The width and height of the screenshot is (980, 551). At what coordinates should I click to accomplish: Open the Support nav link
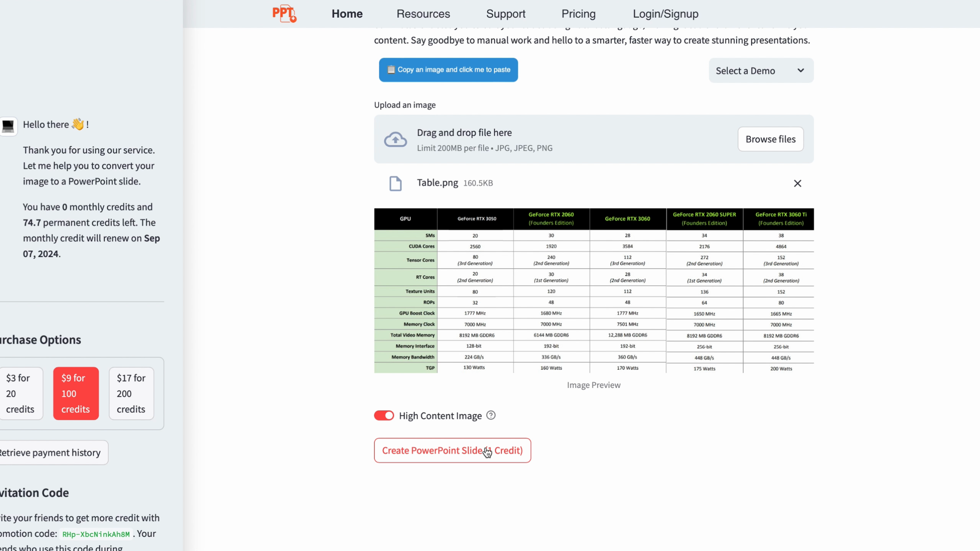pyautogui.click(x=505, y=14)
